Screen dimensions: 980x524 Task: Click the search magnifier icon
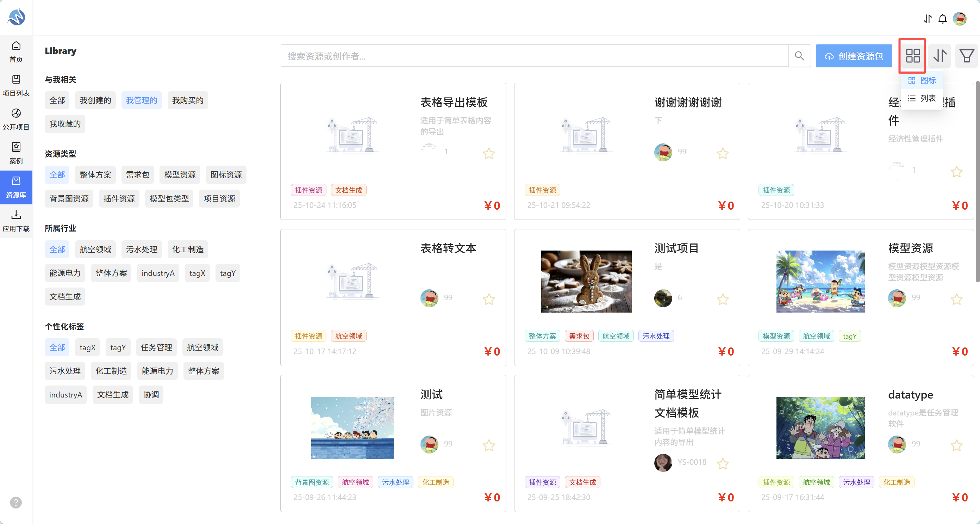[799, 56]
